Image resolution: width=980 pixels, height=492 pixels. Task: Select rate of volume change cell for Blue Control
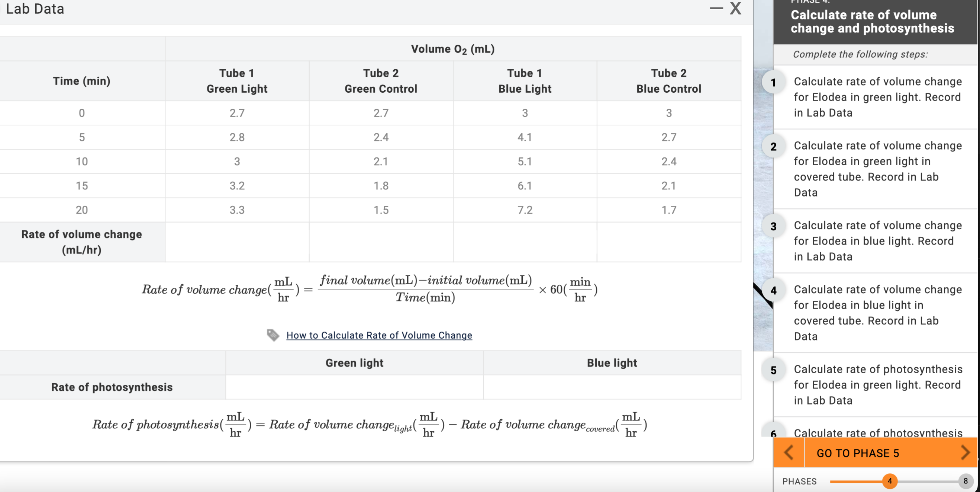(x=669, y=242)
